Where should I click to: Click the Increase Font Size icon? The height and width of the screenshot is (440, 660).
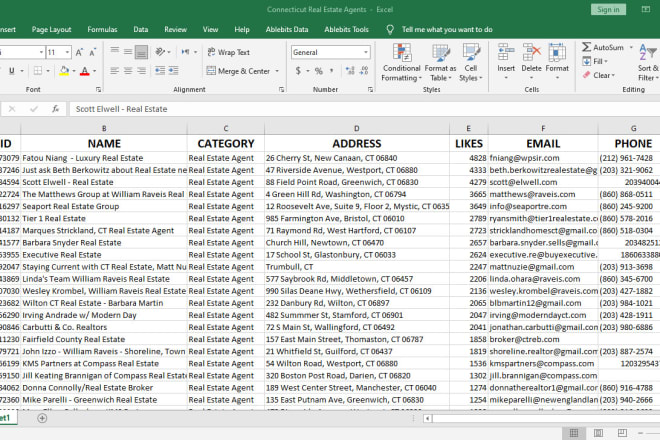point(79,52)
